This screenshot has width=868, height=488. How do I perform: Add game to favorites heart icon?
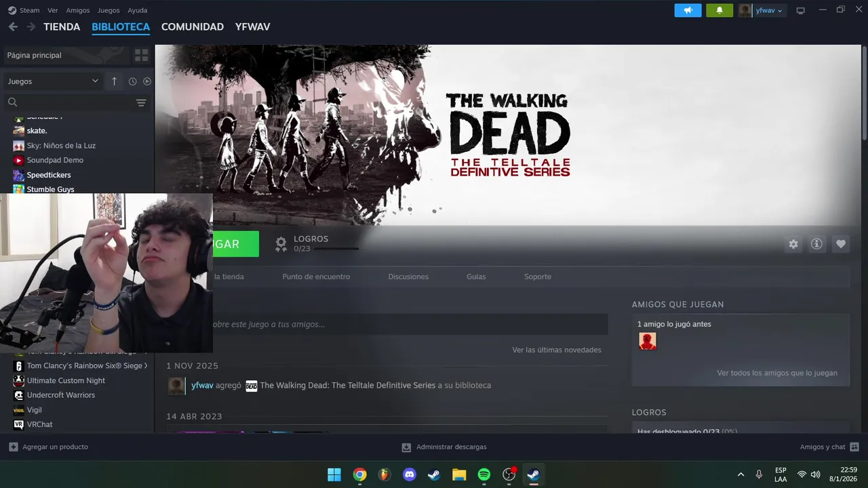pyautogui.click(x=841, y=244)
